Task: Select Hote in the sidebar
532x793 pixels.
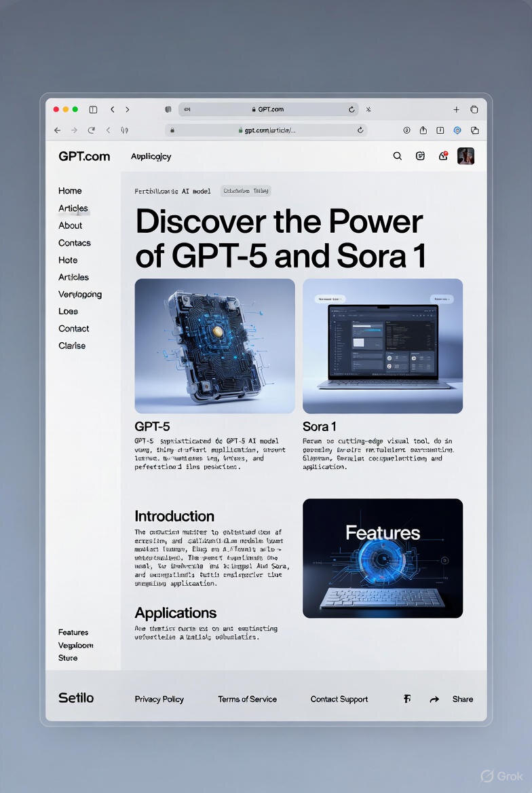Action: [68, 260]
